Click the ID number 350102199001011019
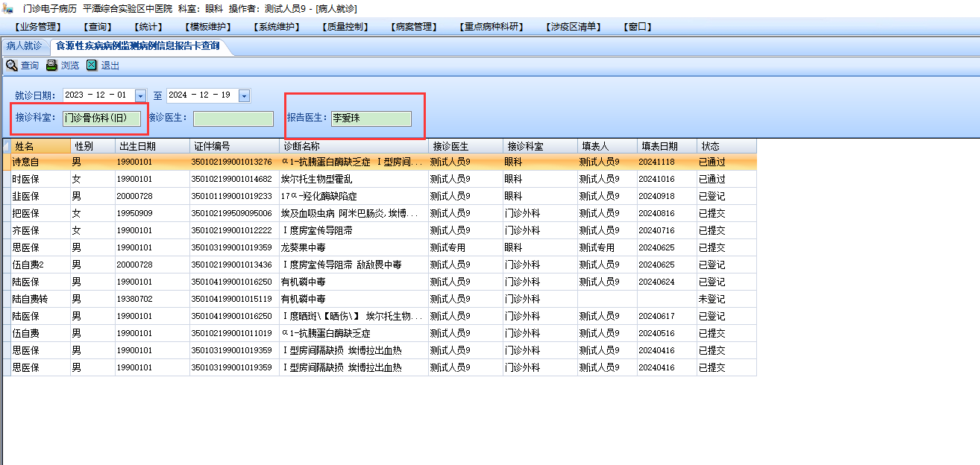 (x=232, y=333)
